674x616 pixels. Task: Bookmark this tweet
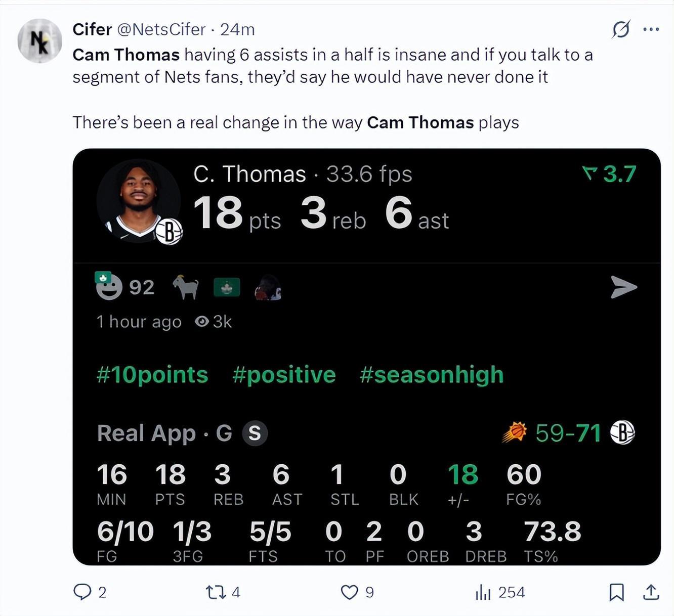click(x=616, y=592)
